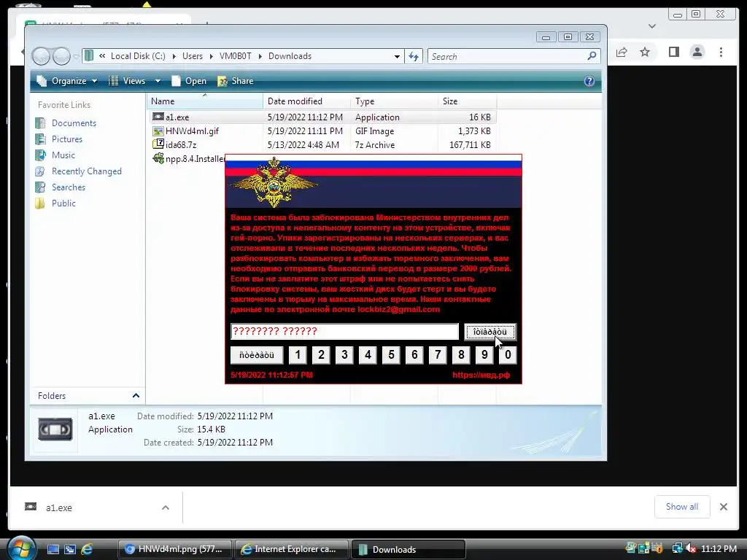The image size is (747, 560).
Task: Click digit 1 on the ransom keypad
Action: point(298,355)
